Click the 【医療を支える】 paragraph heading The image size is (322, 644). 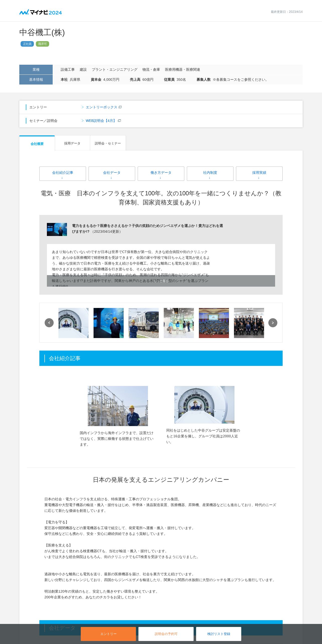[x=58, y=545]
